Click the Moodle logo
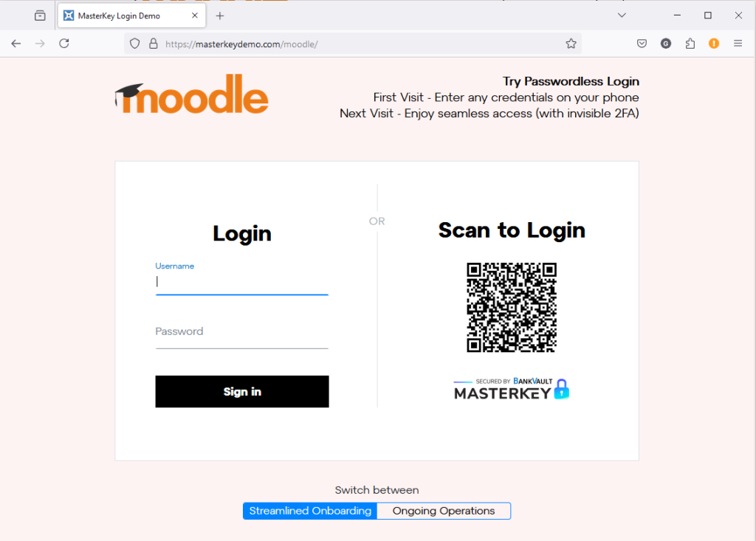 pyautogui.click(x=191, y=94)
